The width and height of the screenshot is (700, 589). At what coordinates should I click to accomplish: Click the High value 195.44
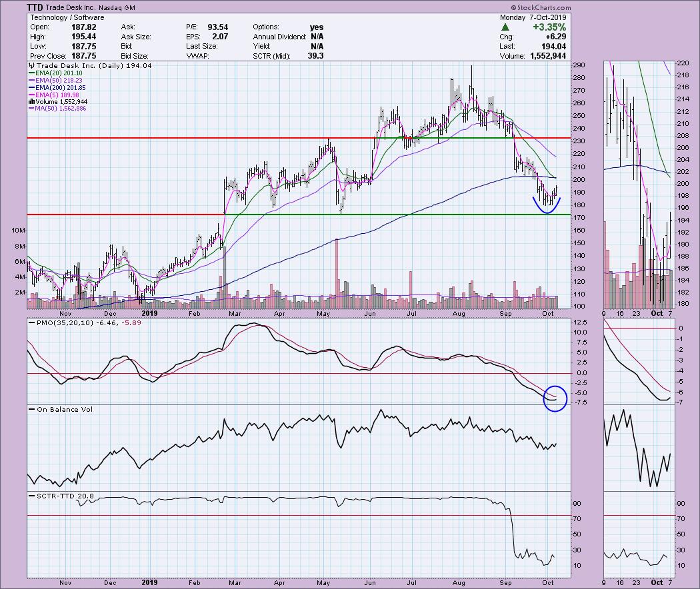(84, 37)
